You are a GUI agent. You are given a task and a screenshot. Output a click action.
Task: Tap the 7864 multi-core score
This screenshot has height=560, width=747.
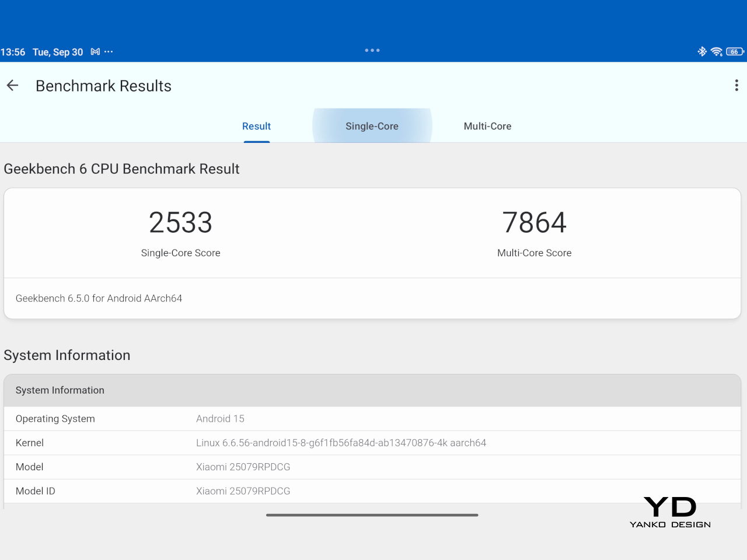click(x=534, y=223)
